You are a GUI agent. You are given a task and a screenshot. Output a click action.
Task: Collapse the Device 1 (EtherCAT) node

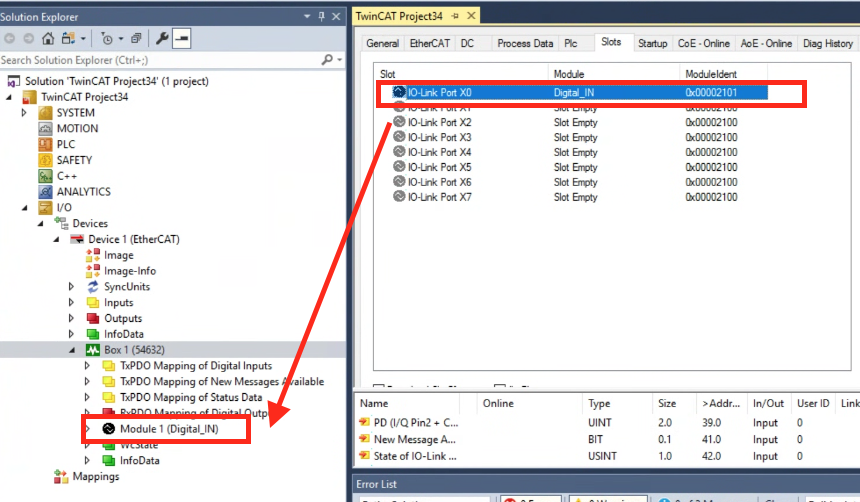[x=56, y=239]
